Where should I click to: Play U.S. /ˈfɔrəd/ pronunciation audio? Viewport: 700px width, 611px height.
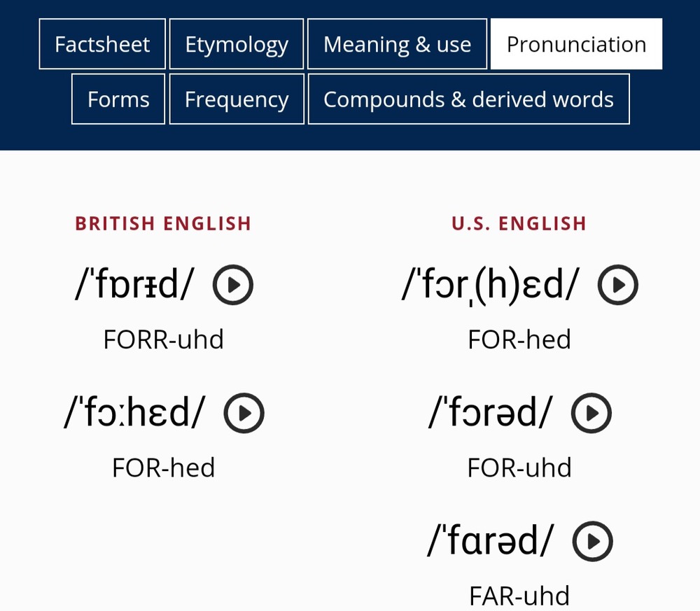(x=591, y=413)
